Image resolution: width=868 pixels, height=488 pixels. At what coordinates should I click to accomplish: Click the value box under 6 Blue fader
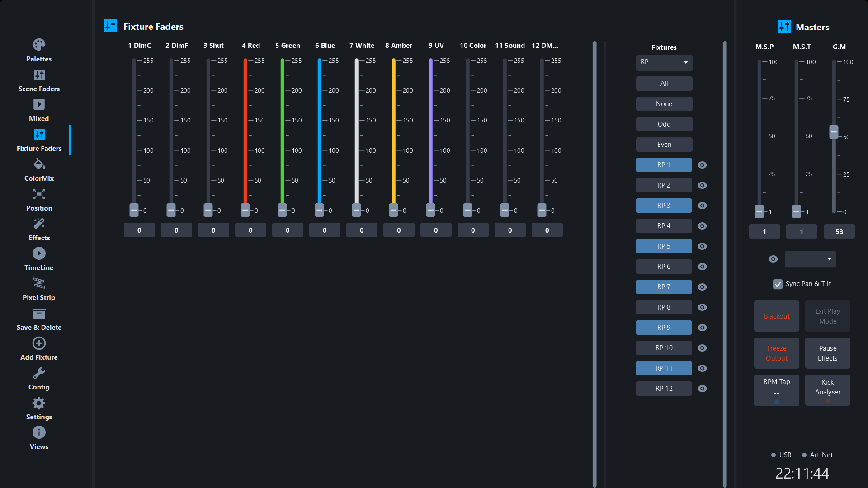tap(325, 230)
